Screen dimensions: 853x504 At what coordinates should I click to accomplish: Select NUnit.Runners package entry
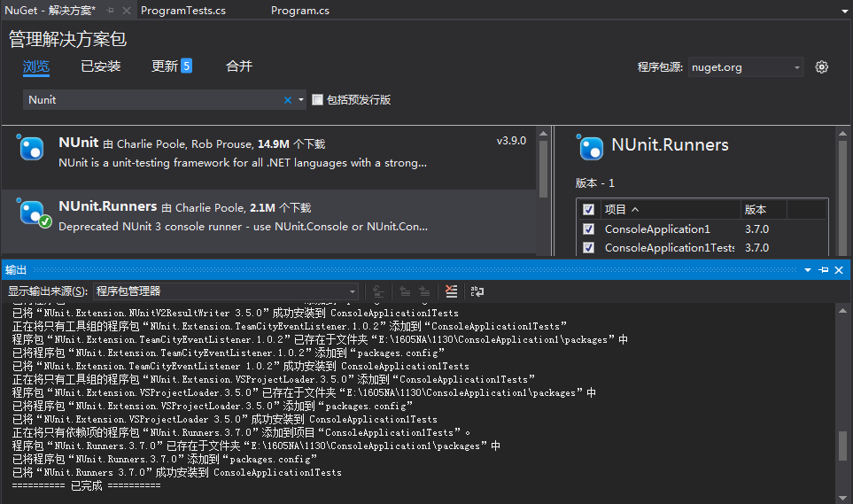point(269,221)
